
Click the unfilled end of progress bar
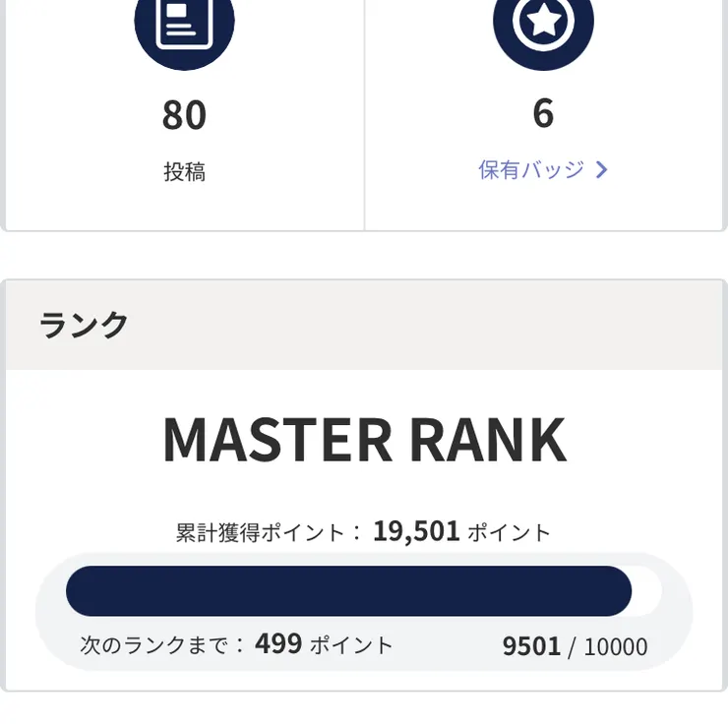[646, 591]
